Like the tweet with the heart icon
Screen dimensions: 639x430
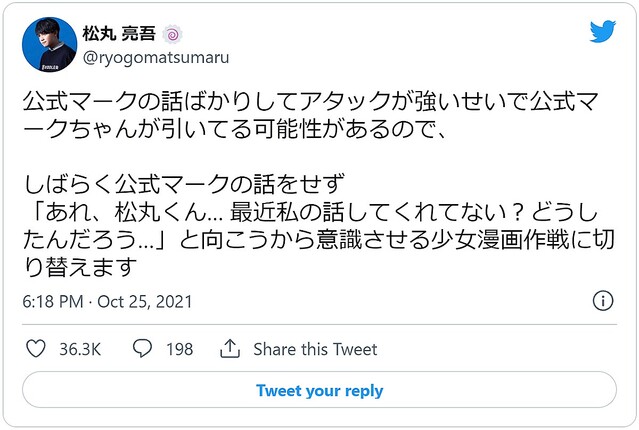(x=36, y=349)
